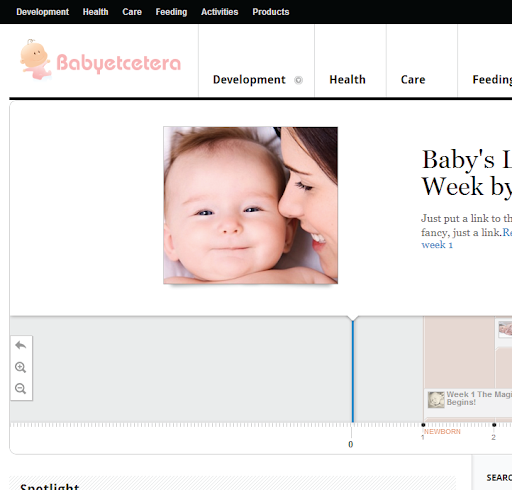
Task: Open Feeding in the top black bar
Action: coord(171,12)
